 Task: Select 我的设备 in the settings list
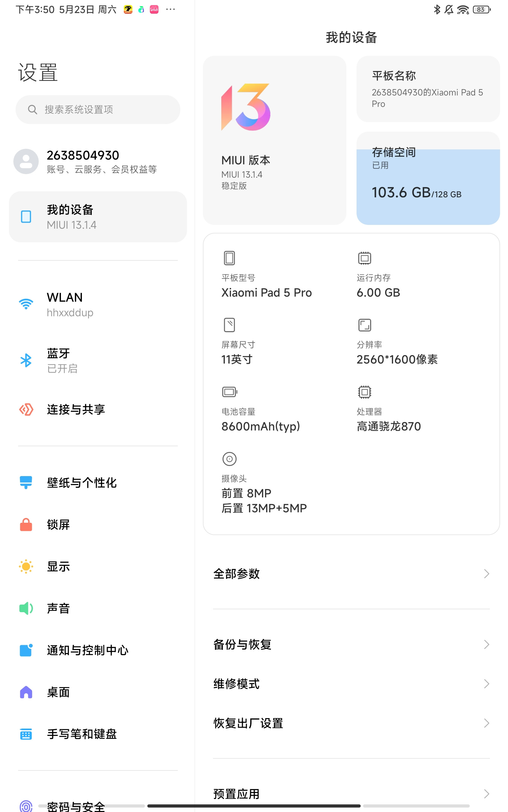98,217
